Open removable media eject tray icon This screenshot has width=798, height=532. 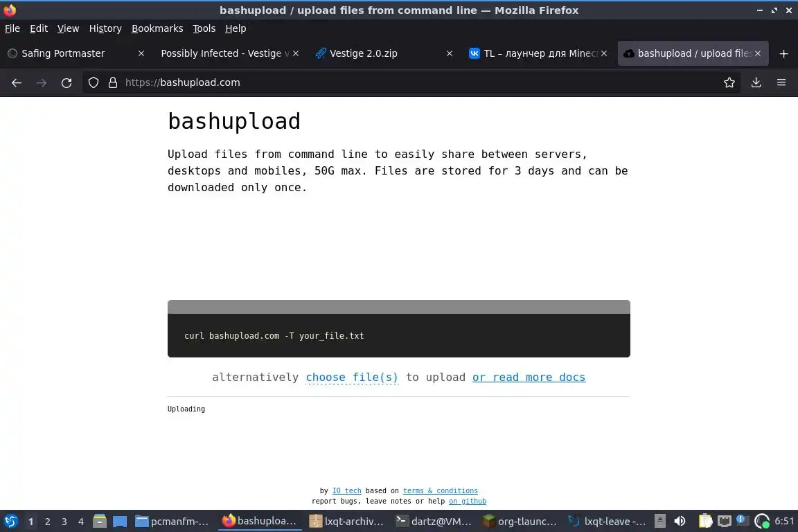(660, 522)
